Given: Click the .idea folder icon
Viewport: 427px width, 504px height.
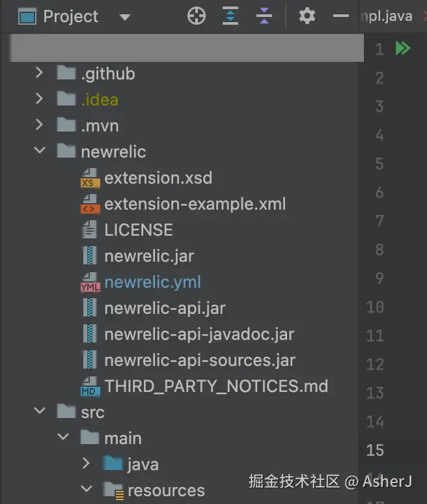Looking at the screenshot, I should [66, 98].
